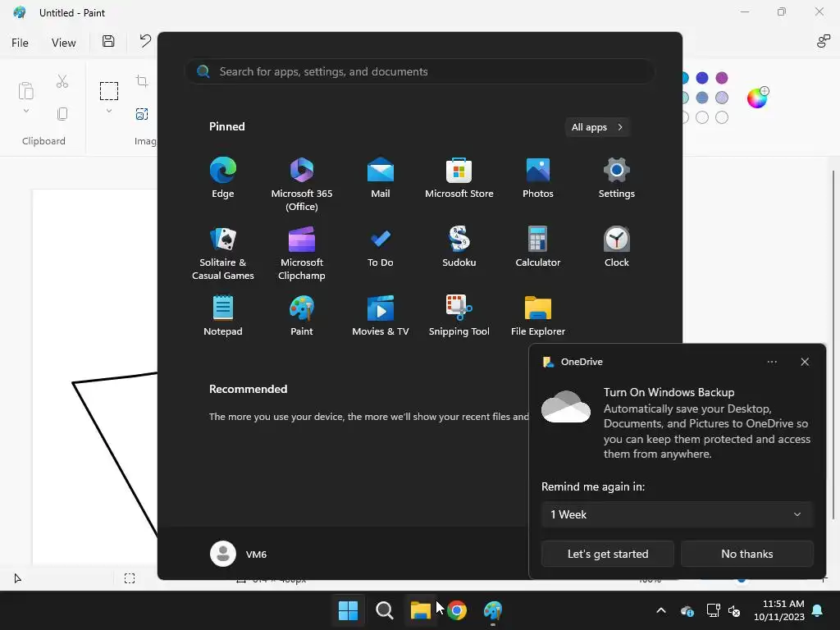Image resolution: width=840 pixels, height=630 pixels.
Task: Open File Explorer from the taskbar
Action: click(x=421, y=610)
